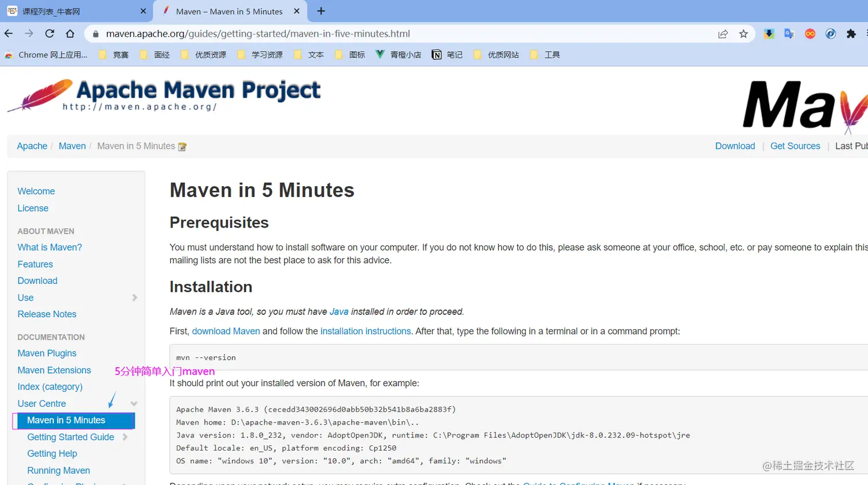Open the 面经 bookmark folder
Viewport: 868px width, 485px height.
[x=154, y=55]
